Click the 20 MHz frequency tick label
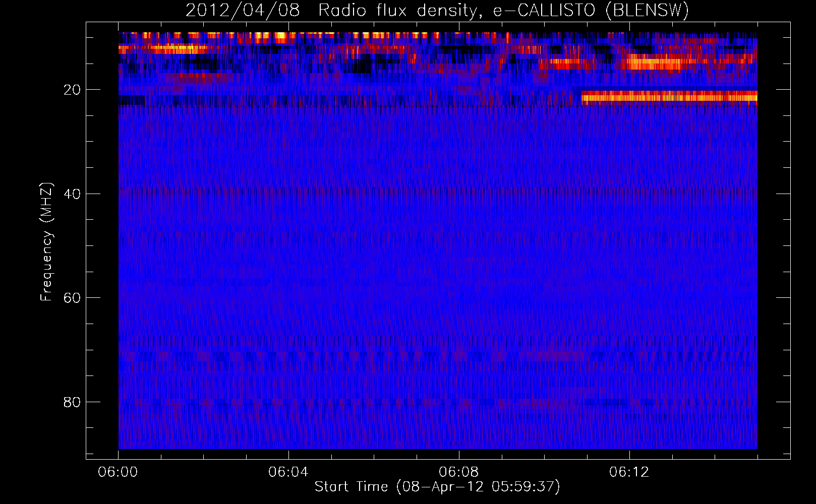 72,90
